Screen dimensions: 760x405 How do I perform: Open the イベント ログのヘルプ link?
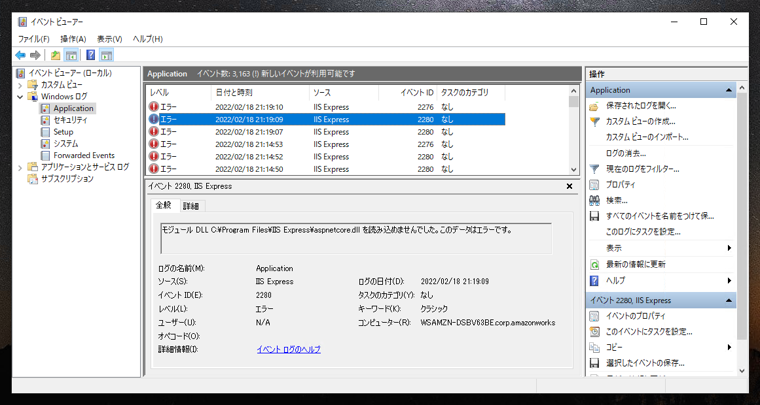tap(288, 349)
